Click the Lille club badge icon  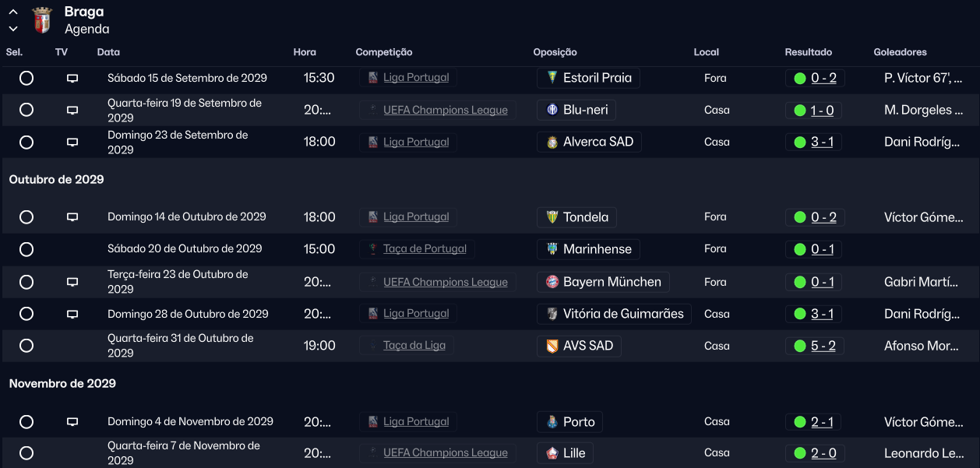coord(552,453)
